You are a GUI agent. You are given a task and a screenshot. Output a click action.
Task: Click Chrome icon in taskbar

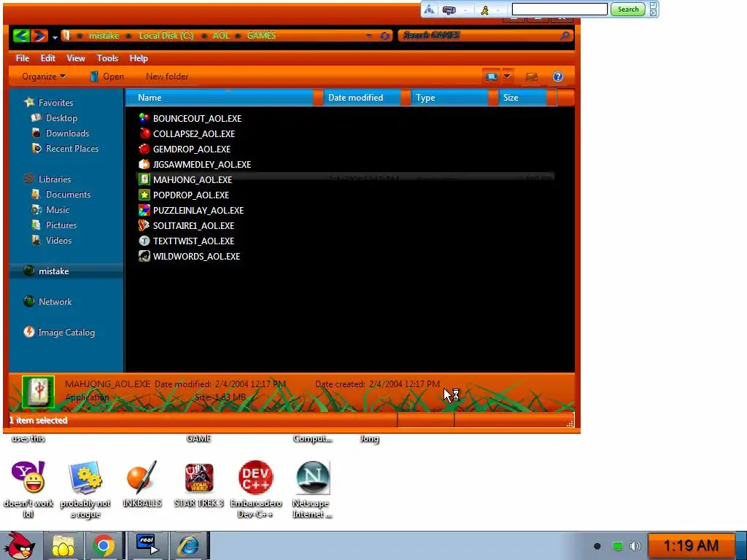[104, 545]
